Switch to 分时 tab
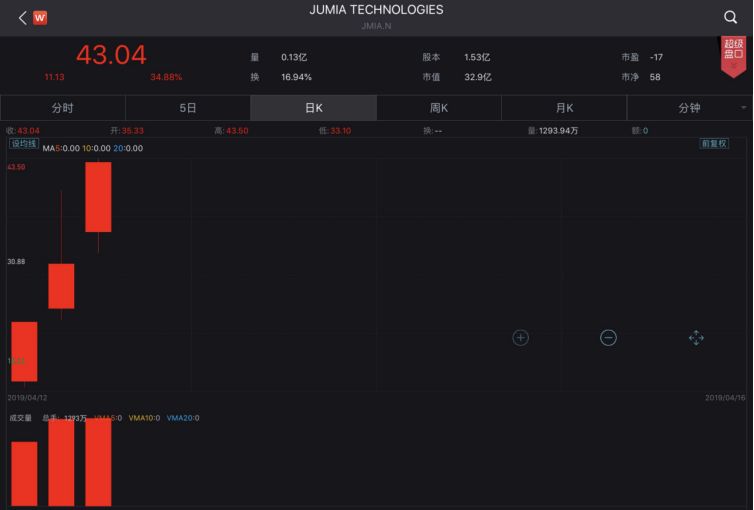The height and width of the screenshot is (510, 754). [x=63, y=108]
